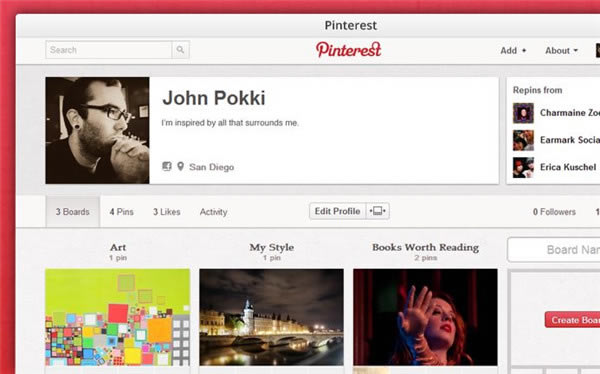This screenshot has height=374, width=600.
Task: Open Charmaine's avatar in Repins from
Action: [x=523, y=113]
